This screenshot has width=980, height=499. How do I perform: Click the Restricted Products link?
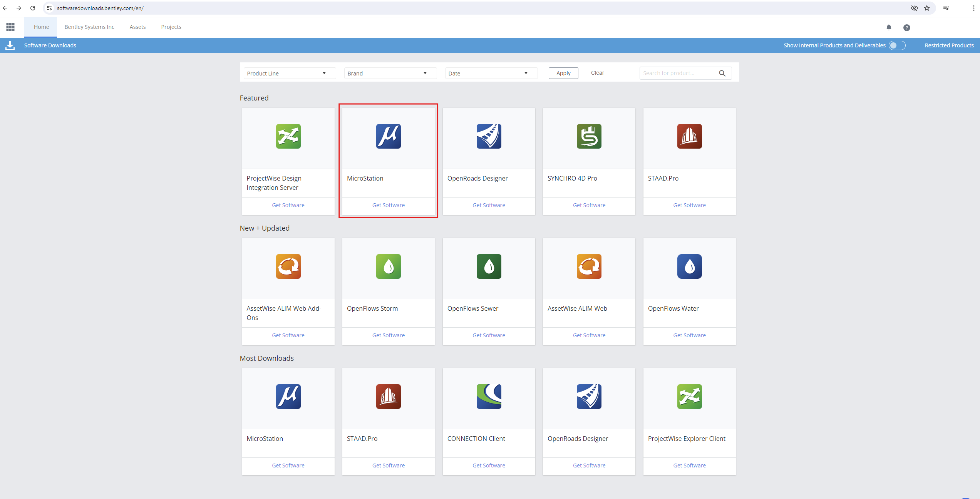point(949,45)
